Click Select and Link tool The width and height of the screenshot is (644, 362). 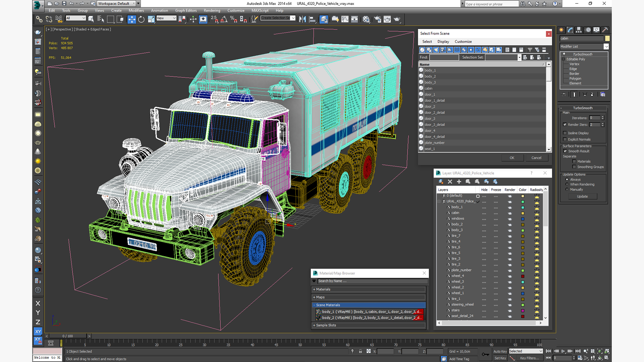(x=39, y=19)
